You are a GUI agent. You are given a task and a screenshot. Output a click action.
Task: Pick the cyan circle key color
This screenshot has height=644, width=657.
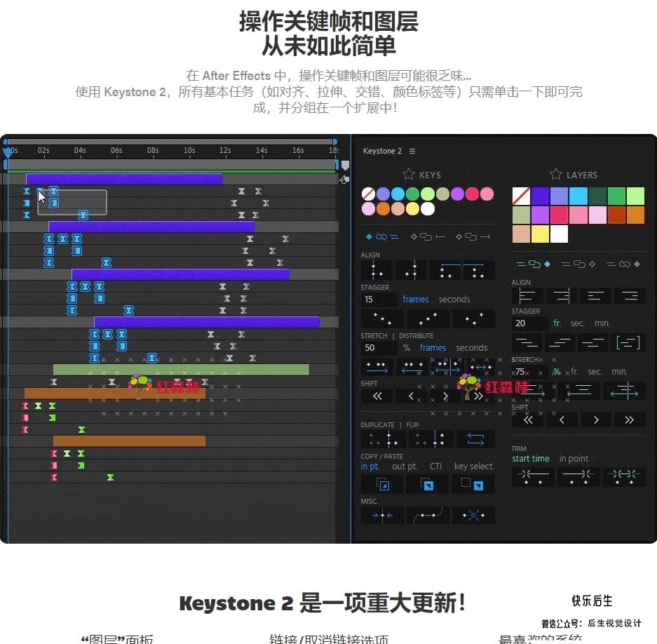[x=398, y=194]
